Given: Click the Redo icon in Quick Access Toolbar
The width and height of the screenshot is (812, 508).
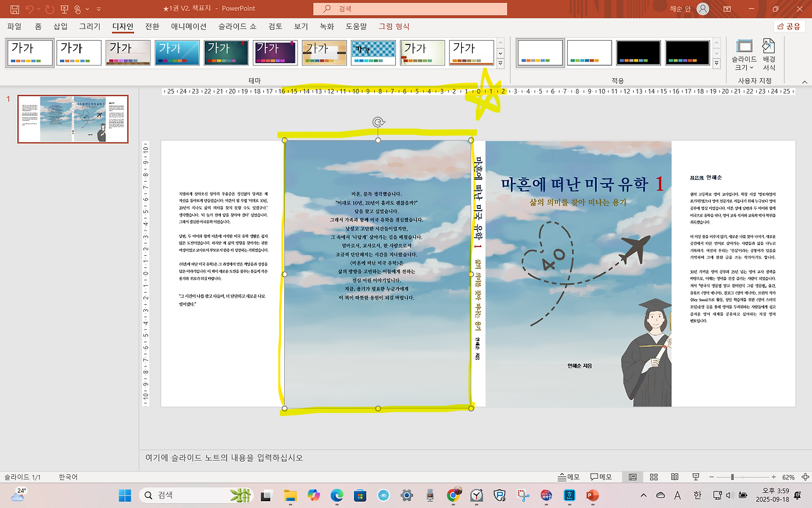Looking at the screenshot, I should pyautogui.click(x=49, y=9).
